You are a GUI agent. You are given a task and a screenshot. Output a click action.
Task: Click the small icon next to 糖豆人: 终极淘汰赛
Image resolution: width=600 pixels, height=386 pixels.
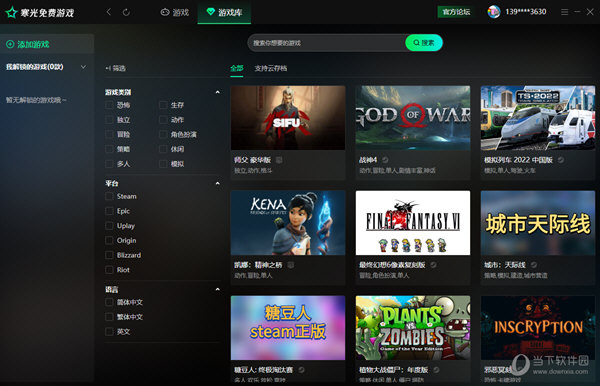click(302, 370)
